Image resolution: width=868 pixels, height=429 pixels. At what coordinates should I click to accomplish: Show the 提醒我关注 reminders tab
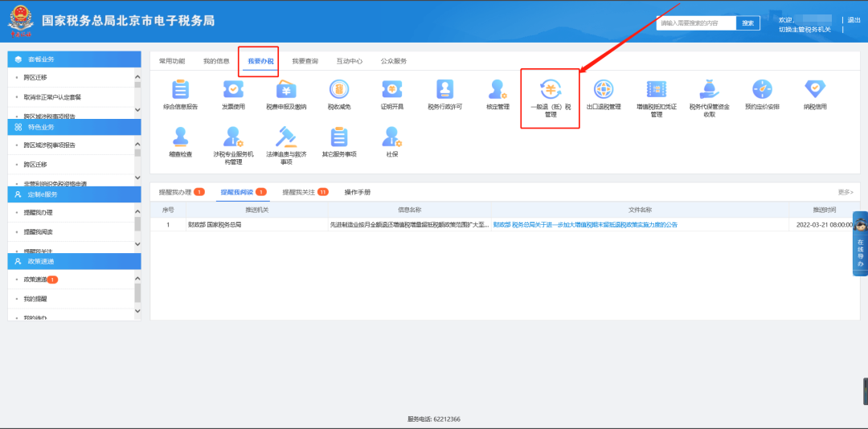(x=305, y=192)
